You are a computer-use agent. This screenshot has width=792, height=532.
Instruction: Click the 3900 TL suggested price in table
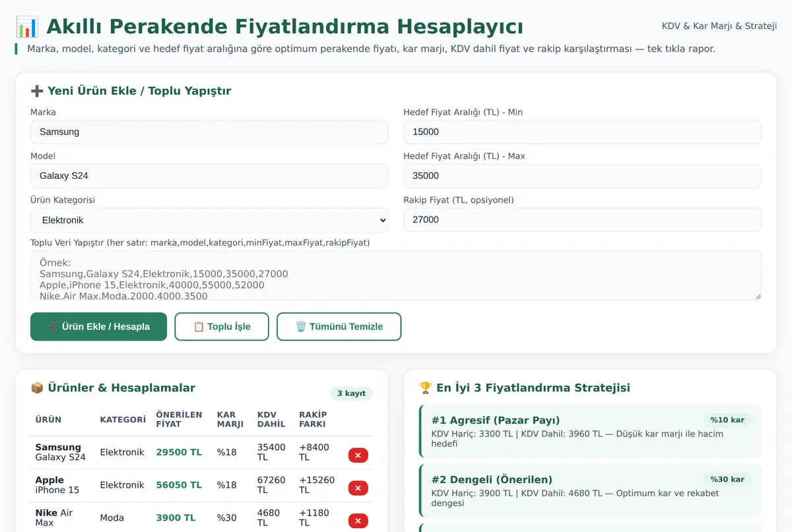click(176, 518)
